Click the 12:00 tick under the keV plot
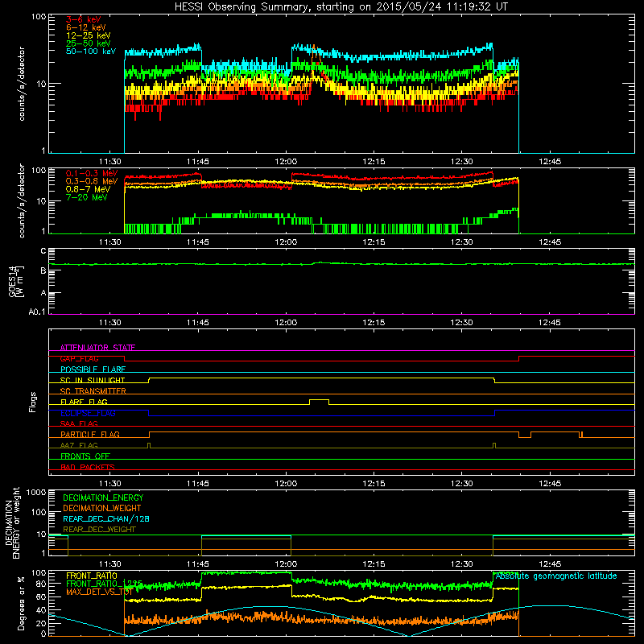The image size is (644, 644). coord(286,162)
